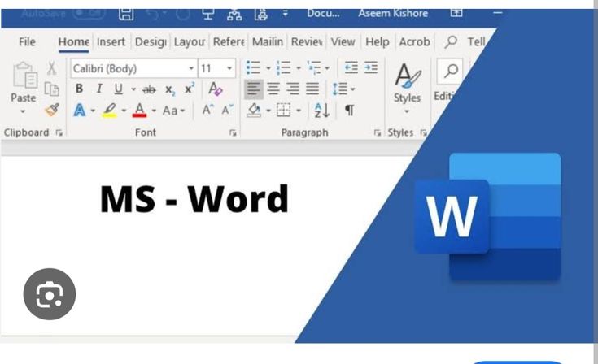
Task: Launch the Paragraph dialog box
Action: 378,132
